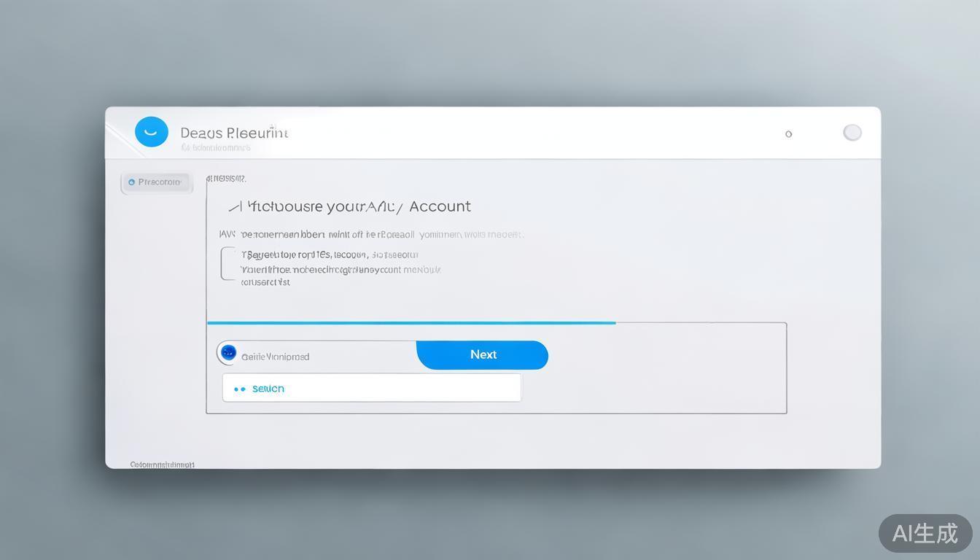Select the Precoron sidebar tab

click(x=157, y=182)
